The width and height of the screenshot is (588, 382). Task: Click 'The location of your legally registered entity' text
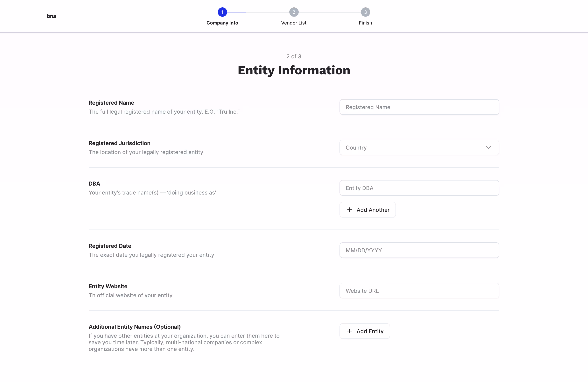(x=146, y=152)
